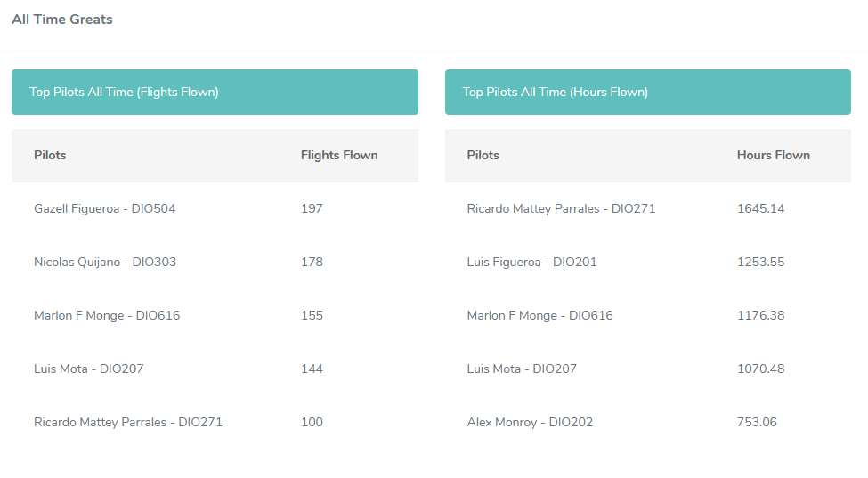Open Marlon F Monge in hours table
This screenshot has height=478, width=868.
click(539, 315)
